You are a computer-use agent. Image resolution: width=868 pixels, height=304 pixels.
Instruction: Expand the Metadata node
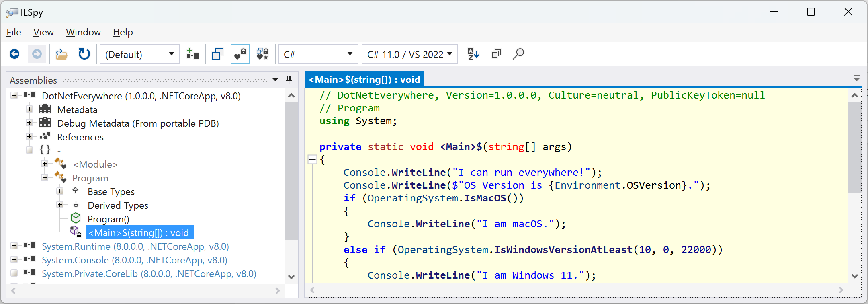pyautogui.click(x=29, y=109)
